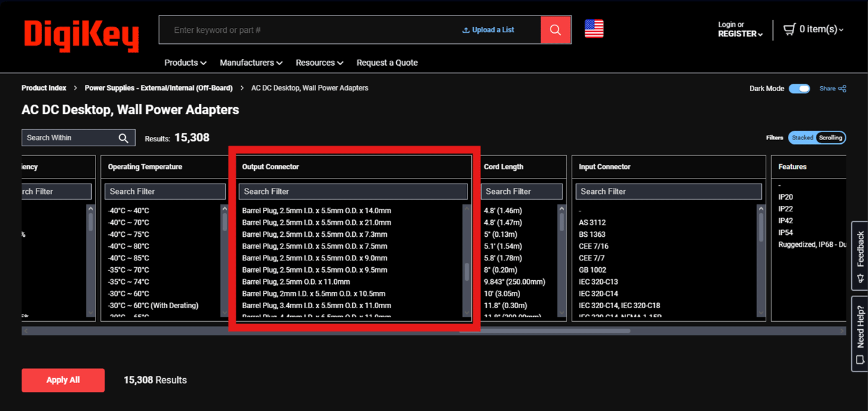Expand the Resources menu
Image resolution: width=868 pixels, height=411 pixels.
[x=319, y=63]
